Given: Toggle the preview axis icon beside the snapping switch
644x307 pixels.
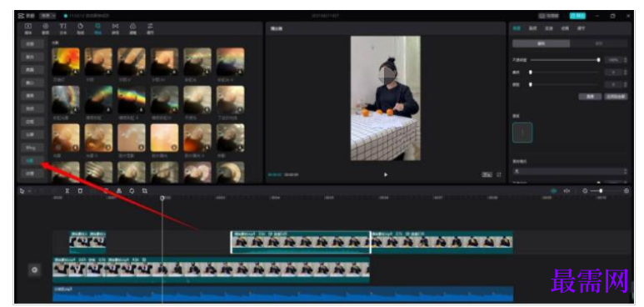Looking at the screenshot, I should tap(567, 191).
